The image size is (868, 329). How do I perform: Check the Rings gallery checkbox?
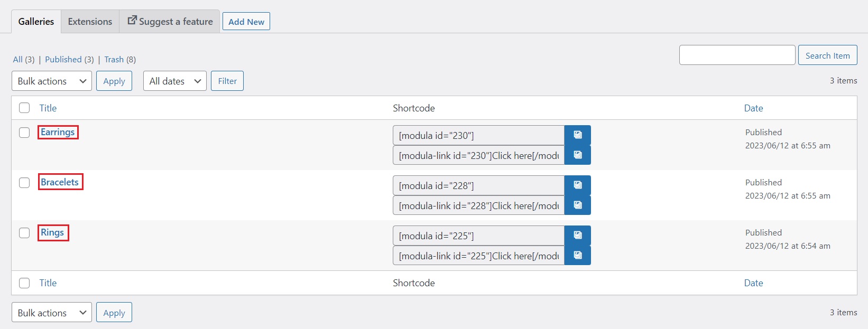coord(24,233)
